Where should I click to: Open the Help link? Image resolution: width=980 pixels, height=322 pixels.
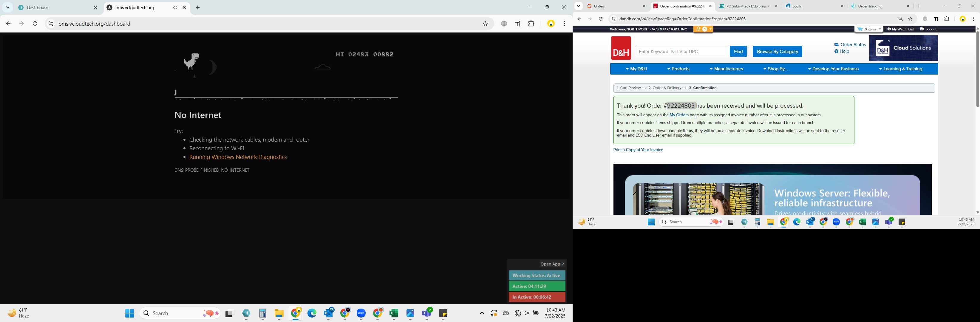point(842,51)
